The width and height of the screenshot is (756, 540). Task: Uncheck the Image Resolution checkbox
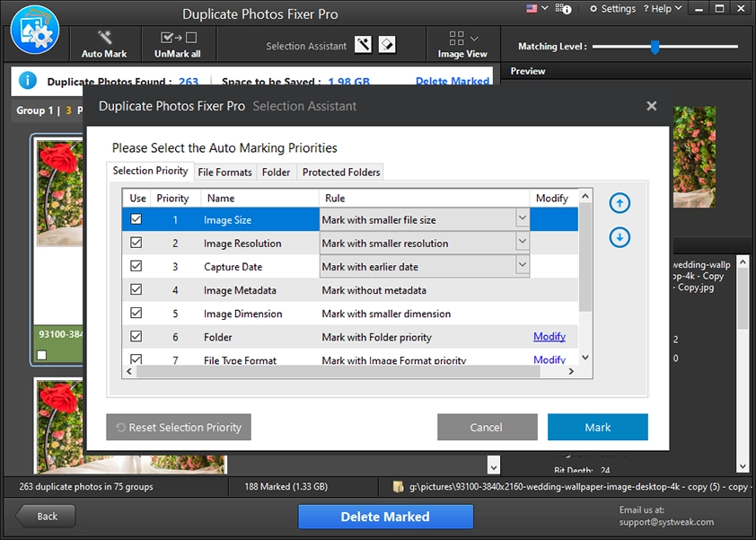click(x=136, y=243)
